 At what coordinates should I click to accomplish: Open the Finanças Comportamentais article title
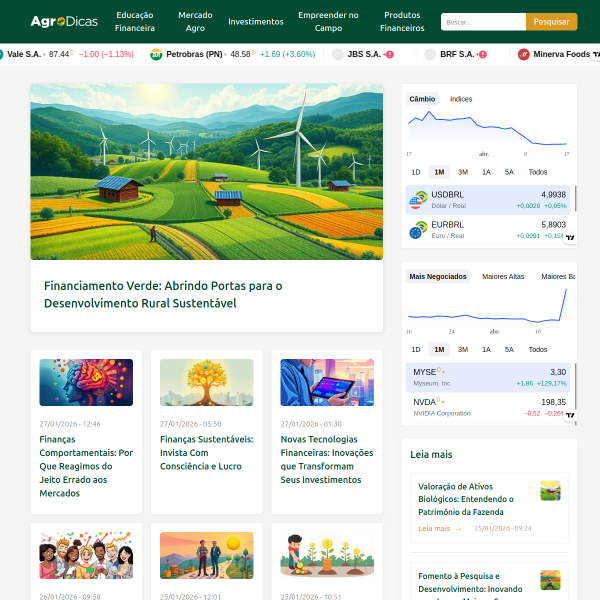(x=86, y=466)
